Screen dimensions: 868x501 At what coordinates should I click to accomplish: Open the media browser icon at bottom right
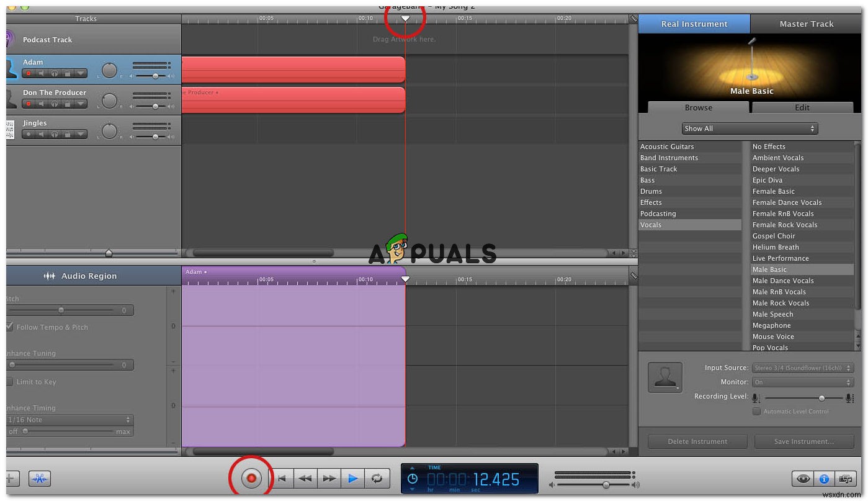845,479
